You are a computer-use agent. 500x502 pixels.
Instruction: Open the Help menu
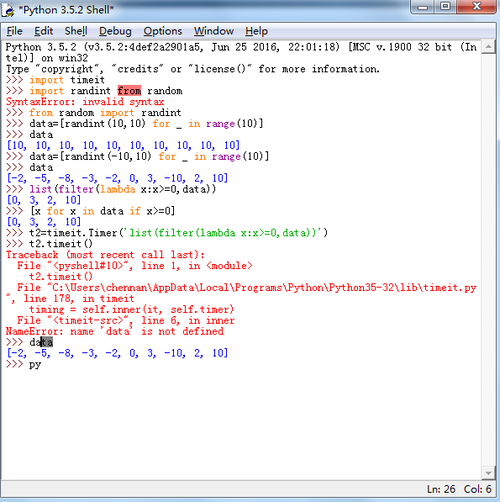pyautogui.click(x=256, y=31)
